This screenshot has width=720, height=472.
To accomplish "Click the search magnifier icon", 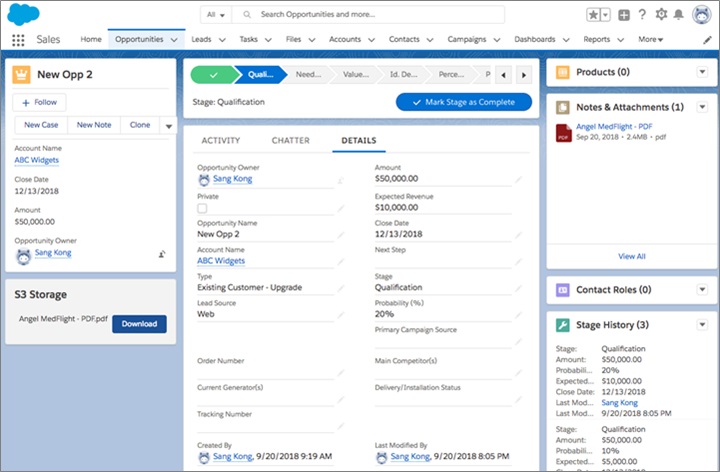I will [247, 15].
